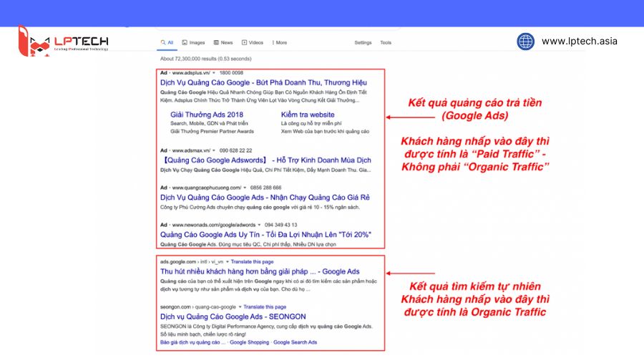Open search Tools
The height and width of the screenshot is (358, 644).
386,42
